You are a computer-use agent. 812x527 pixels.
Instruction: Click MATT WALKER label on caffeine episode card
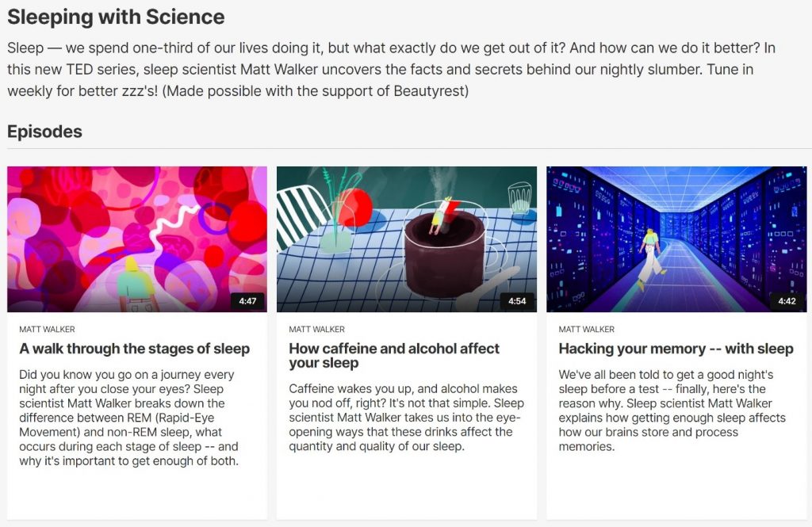(317, 329)
